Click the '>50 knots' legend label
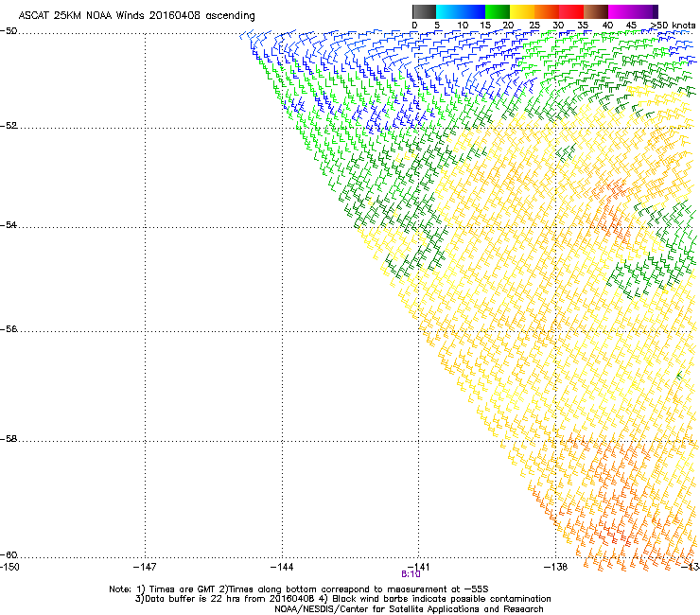The image size is (700, 615). 673,26
